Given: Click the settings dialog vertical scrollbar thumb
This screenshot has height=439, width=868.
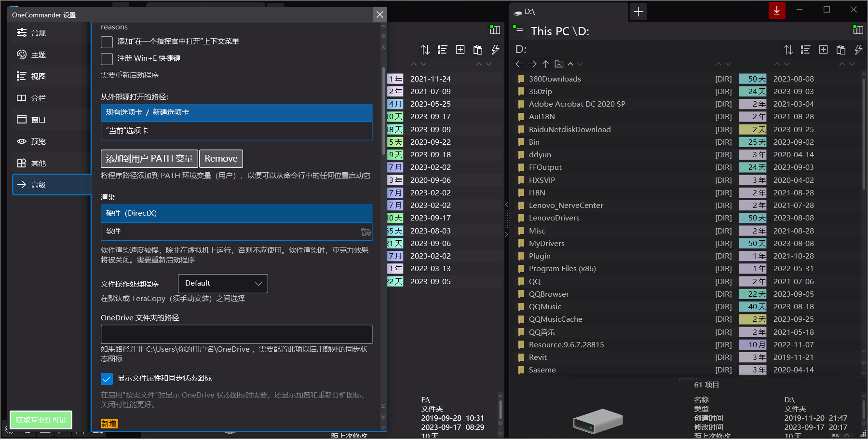Looking at the screenshot, I should 383,111.
